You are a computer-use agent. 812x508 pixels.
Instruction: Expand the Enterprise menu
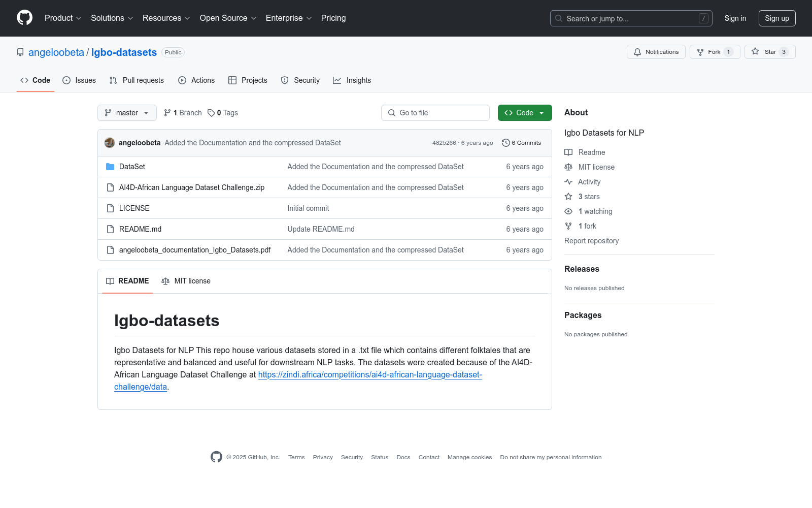[289, 18]
